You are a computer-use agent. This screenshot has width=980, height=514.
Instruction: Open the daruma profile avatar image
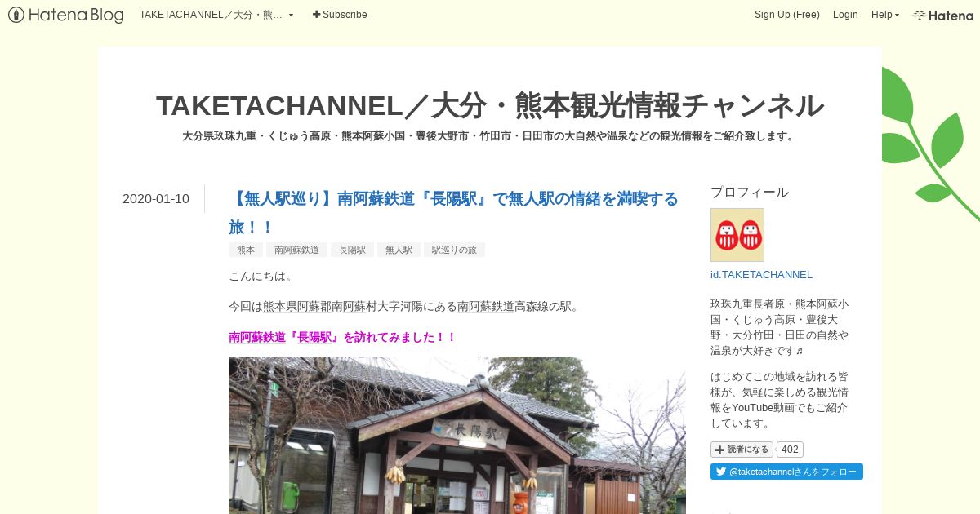pyautogui.click(x=737, y=235)
